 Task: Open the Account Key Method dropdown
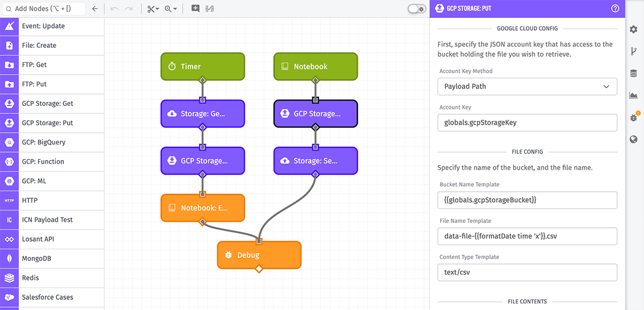527,86
